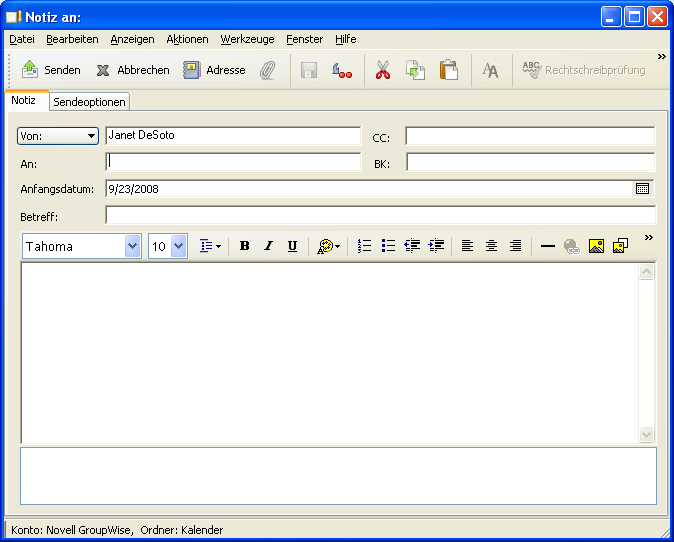Increase indent with the indent icon
The height and width of the screenshot is (542, 674).
click(436, 246)
